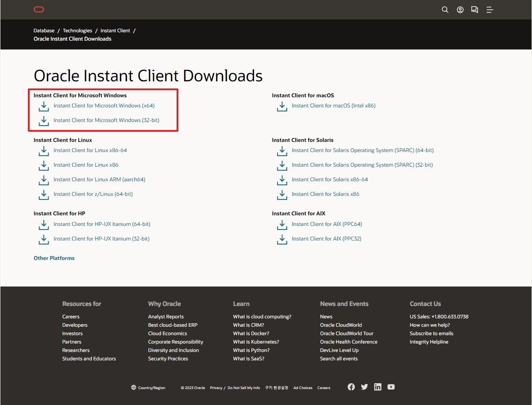Open Oracle Twitter icon in footer

(x=364, y=387)
